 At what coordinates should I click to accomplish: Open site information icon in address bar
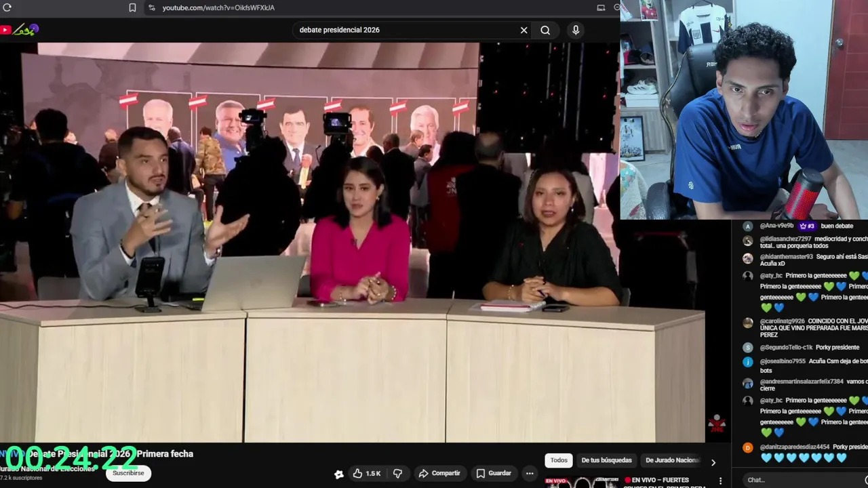click(151, 7)
